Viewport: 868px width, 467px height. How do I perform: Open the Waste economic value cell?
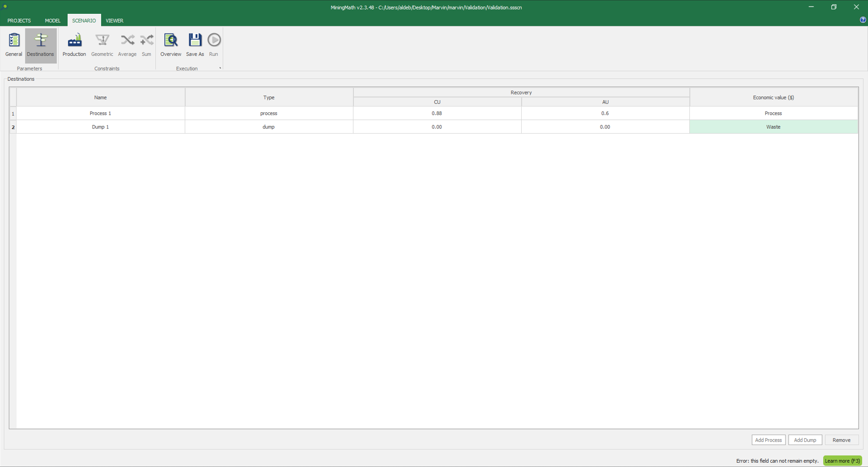pyautogui.click(x=773, y=127)
